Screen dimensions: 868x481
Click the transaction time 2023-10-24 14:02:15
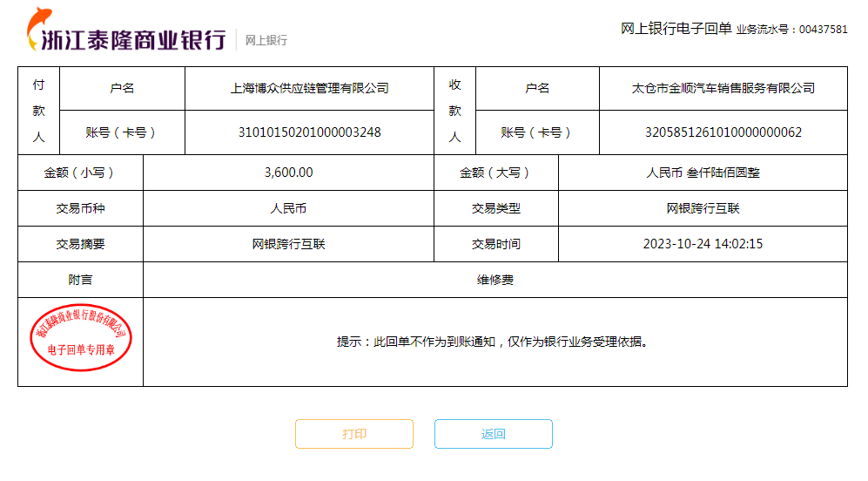pyautogui.click(x=703, y=244)
